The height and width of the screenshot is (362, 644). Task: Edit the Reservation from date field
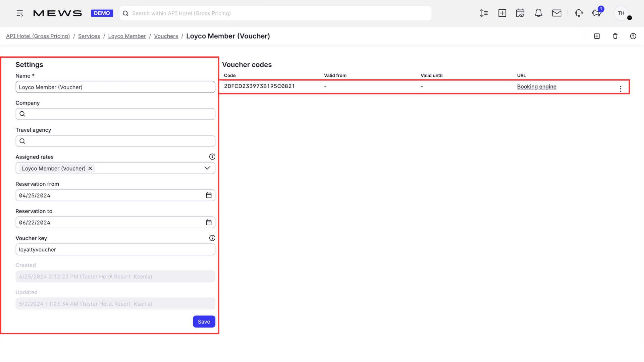[115, 195]
